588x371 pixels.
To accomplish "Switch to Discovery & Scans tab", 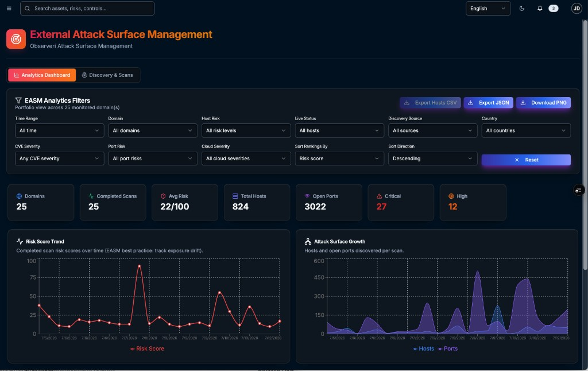I will point(107,75).
